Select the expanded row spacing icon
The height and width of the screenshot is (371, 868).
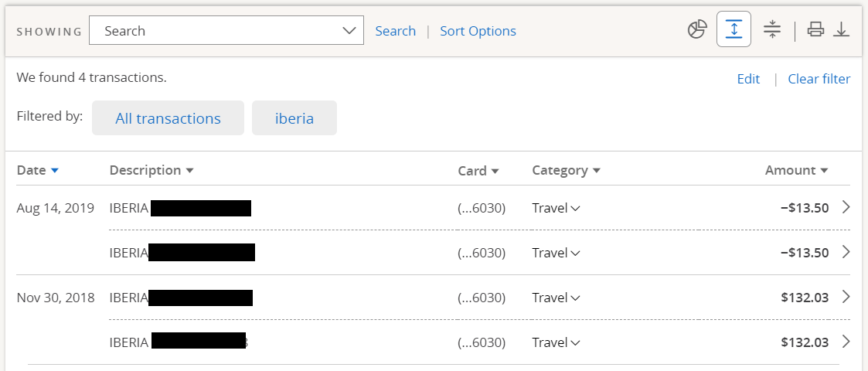734,29
